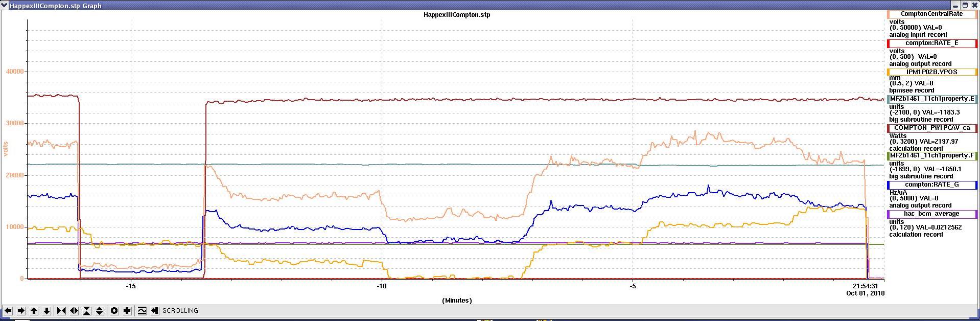Click the HappexIIICompton.stp graph title

(x=457, y=14)
